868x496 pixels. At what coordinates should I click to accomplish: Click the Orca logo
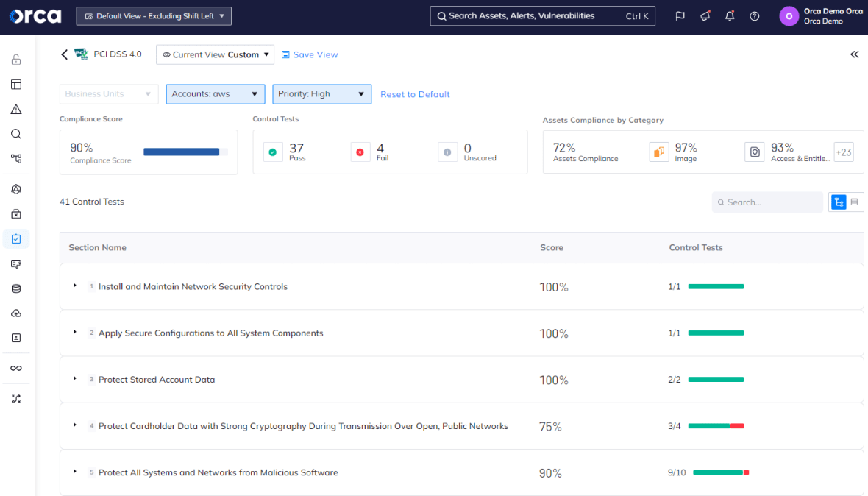click(35, 16)
